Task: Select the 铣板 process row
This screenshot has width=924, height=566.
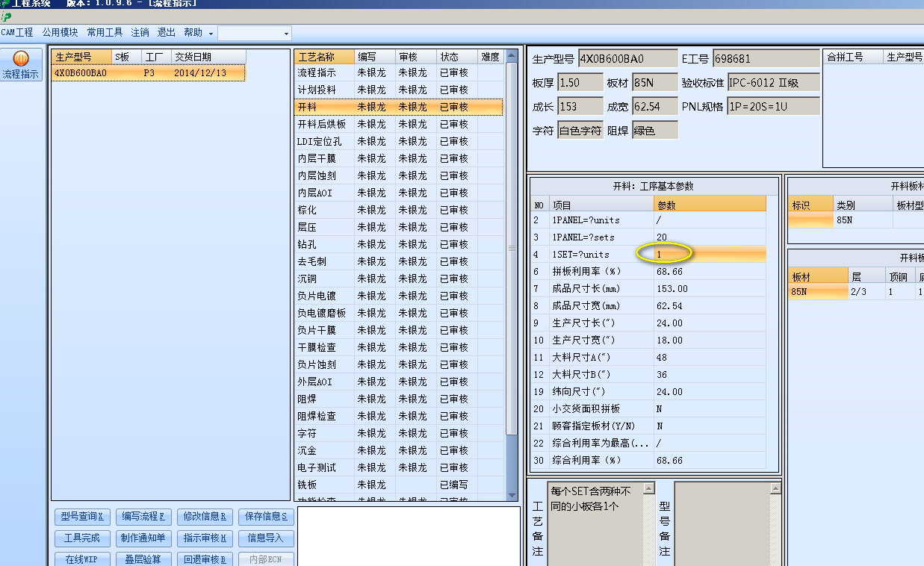Action: pos(400,485)
